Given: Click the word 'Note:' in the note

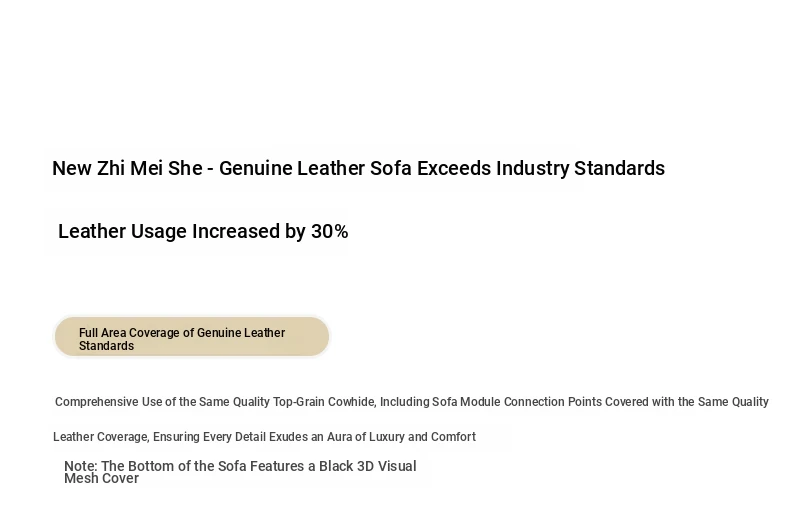Looking at the screenshot, I should pos(81,466).
